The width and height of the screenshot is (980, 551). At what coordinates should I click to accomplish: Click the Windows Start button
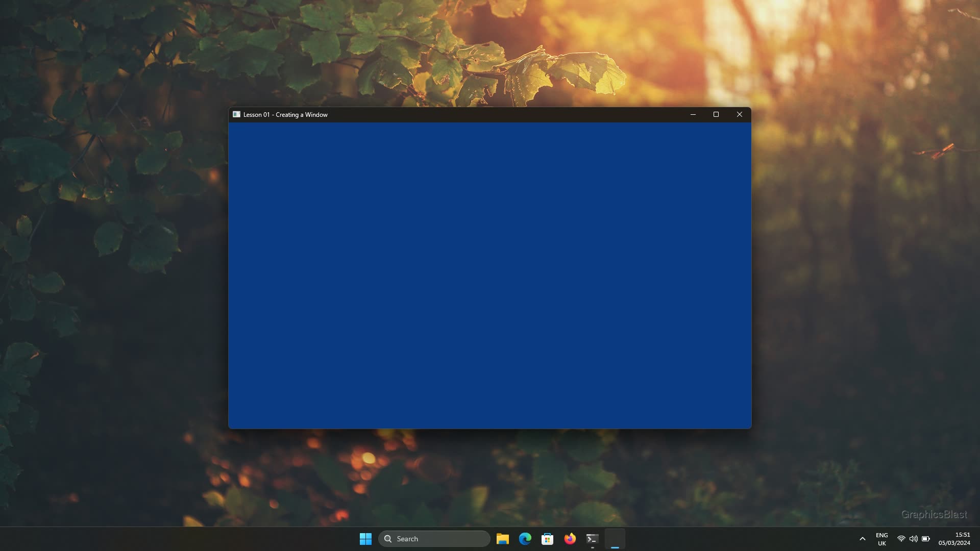(x=365, y=539)
